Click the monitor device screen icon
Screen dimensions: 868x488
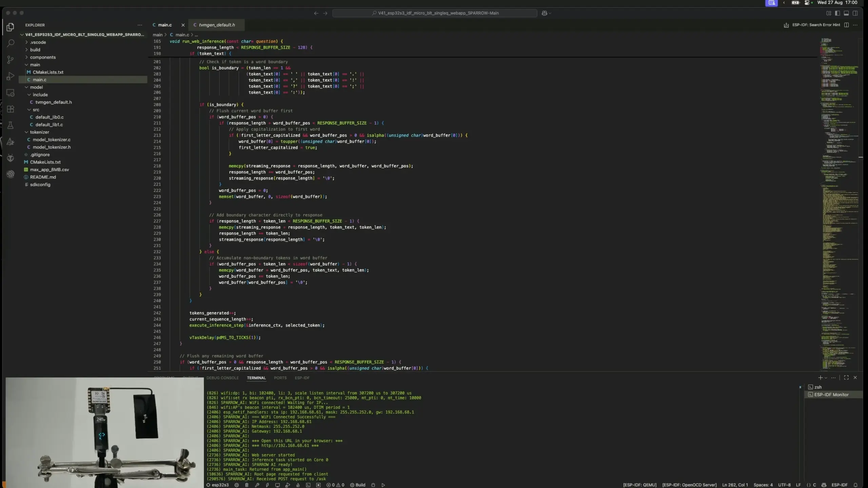point(277,485)
